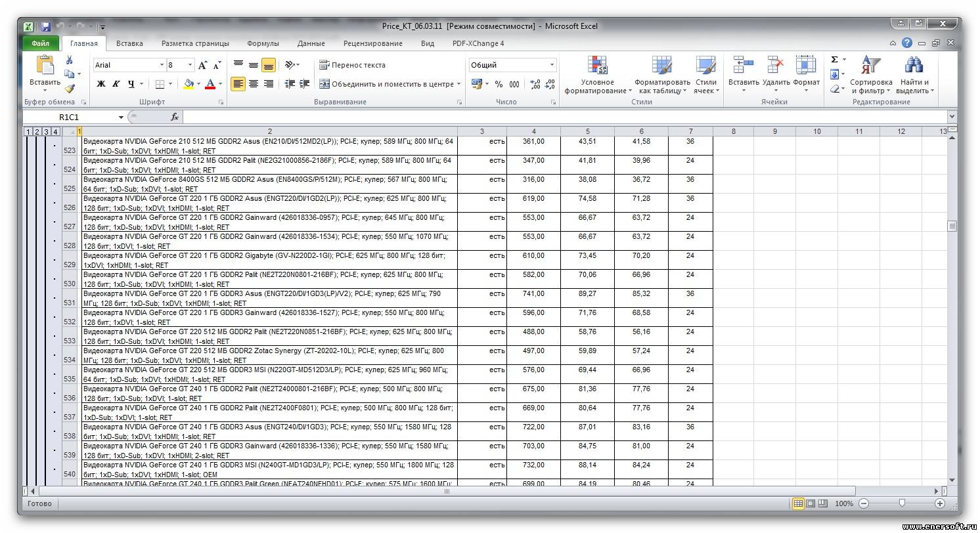
Task: Toggle bold Ж formatting
Action: point(101,83)
